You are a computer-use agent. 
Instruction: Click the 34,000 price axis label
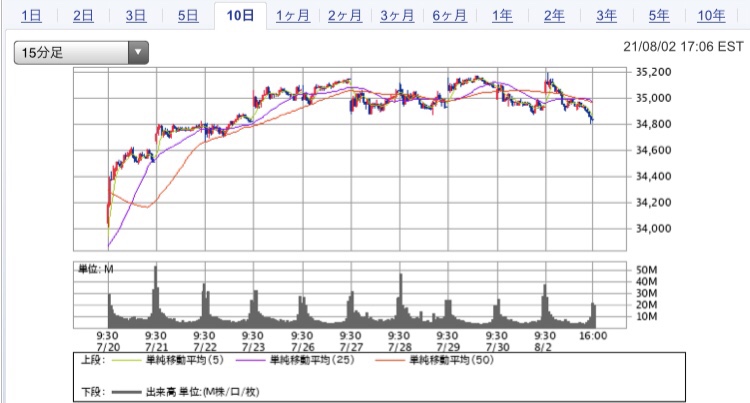(653, 229)
